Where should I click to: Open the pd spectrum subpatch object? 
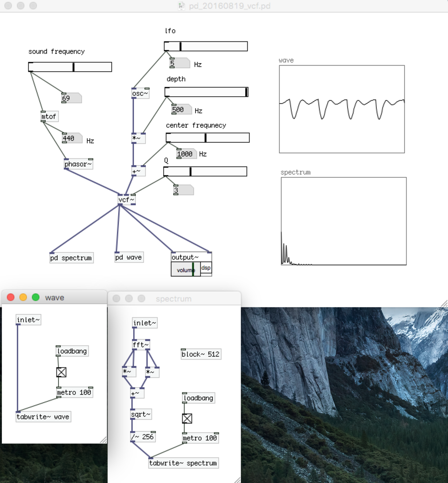click(71, 258)
